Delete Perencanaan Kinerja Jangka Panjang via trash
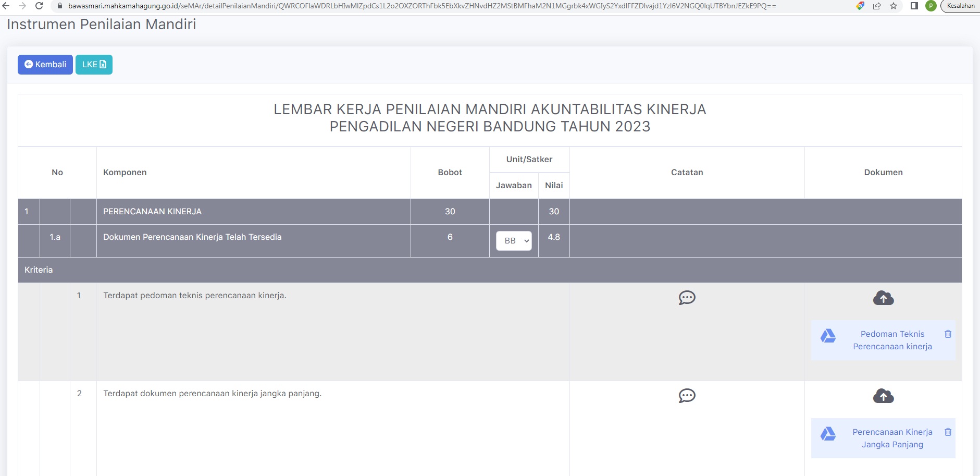This screenshot has height=476, width=980. tap(948, 432)
